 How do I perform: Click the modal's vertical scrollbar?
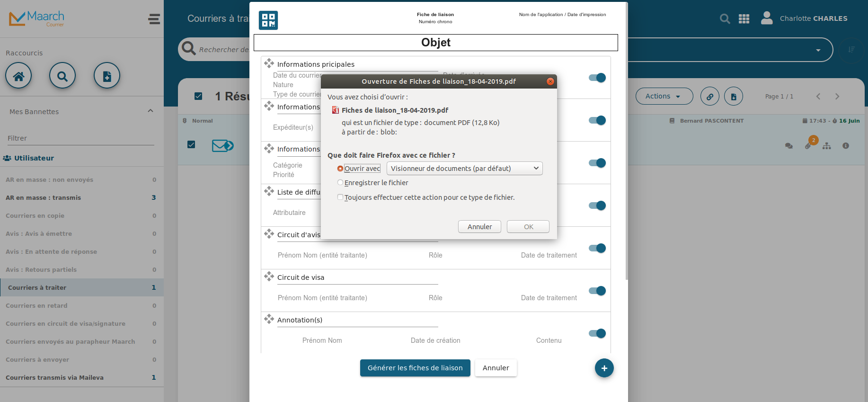[627, 141]
